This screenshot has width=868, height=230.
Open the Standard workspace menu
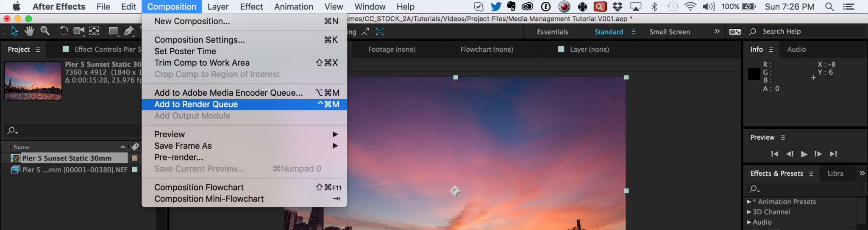(633, 32)
